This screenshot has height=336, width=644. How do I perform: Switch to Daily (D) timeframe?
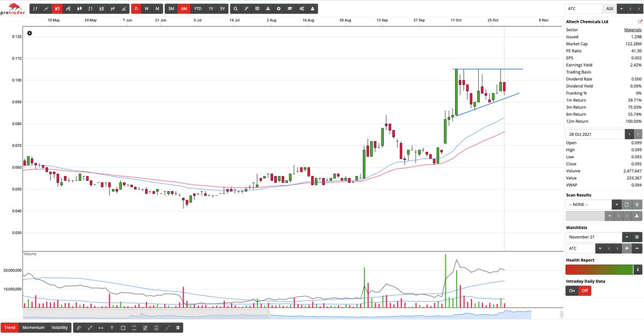point(136,9)
